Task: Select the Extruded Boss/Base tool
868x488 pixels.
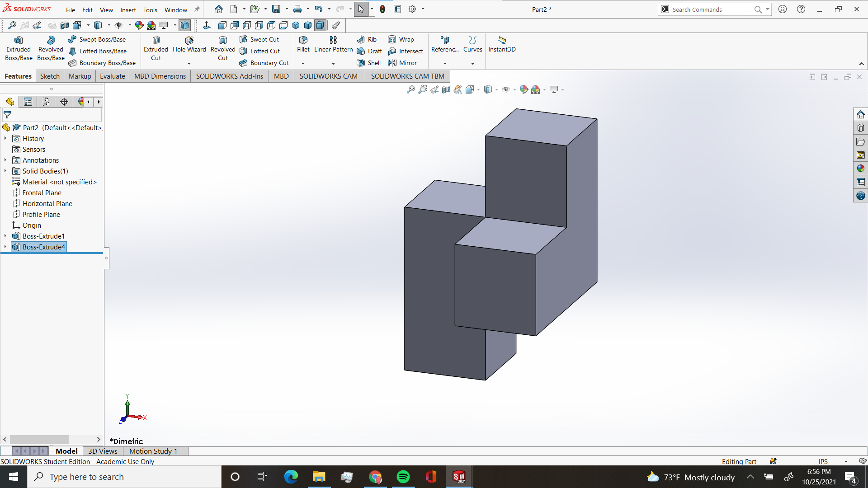Action: click(x=18, y=47)
